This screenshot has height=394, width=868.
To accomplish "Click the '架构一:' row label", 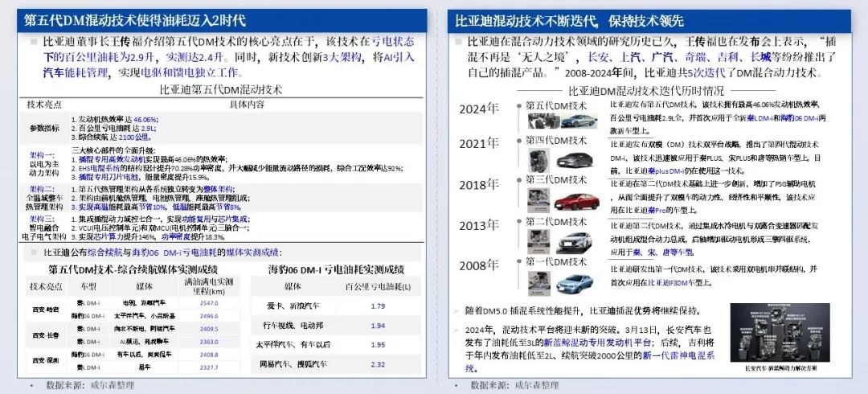I will (42, 156).
